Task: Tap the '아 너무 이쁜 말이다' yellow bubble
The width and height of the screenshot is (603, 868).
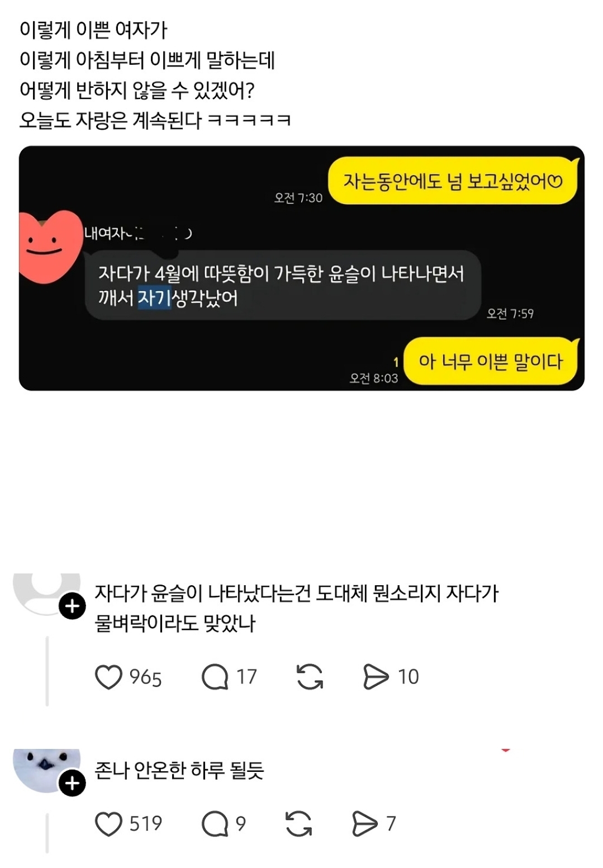Action: click(x=491, y=361)
